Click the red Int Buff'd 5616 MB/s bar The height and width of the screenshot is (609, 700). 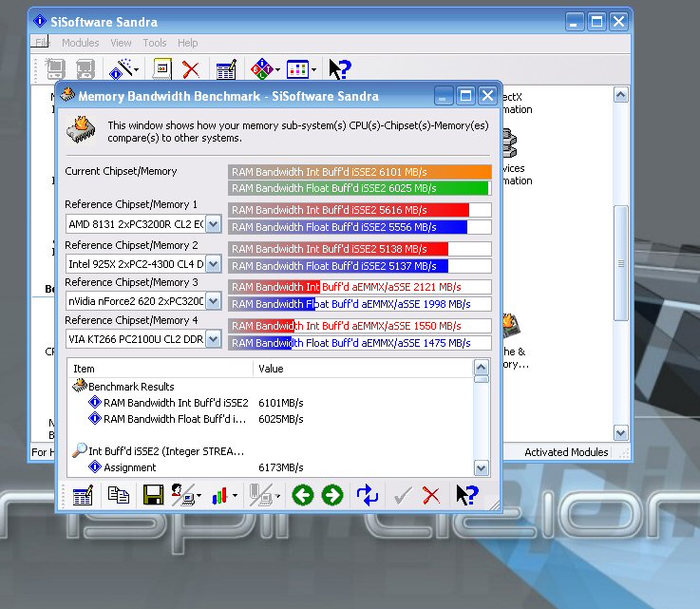pyautogui.click(x=360, y=210)
